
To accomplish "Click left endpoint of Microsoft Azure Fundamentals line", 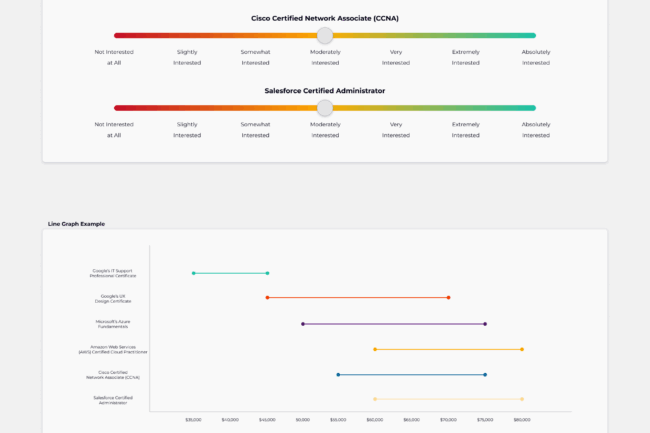I will click(x=303, y=324).
